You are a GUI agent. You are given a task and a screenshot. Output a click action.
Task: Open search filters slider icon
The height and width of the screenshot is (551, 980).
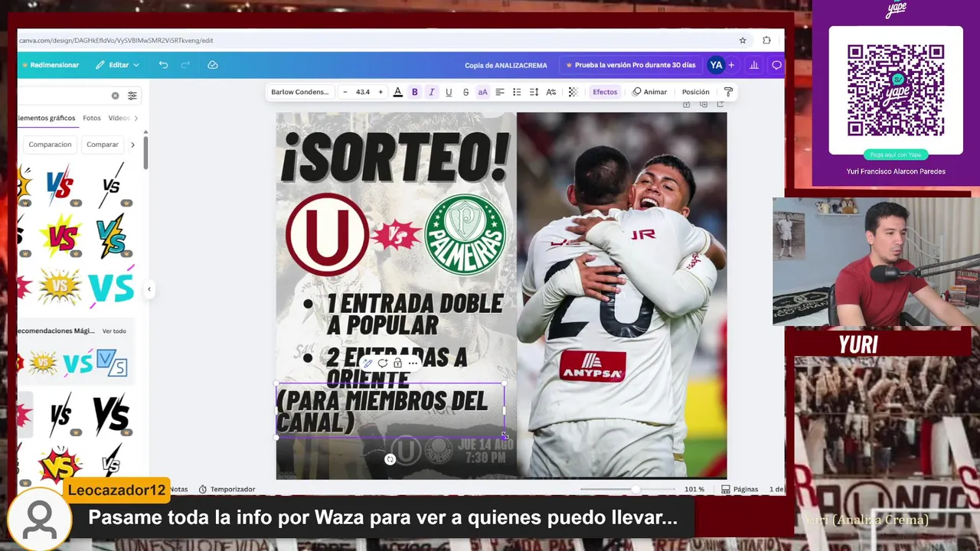pos(132,96)
